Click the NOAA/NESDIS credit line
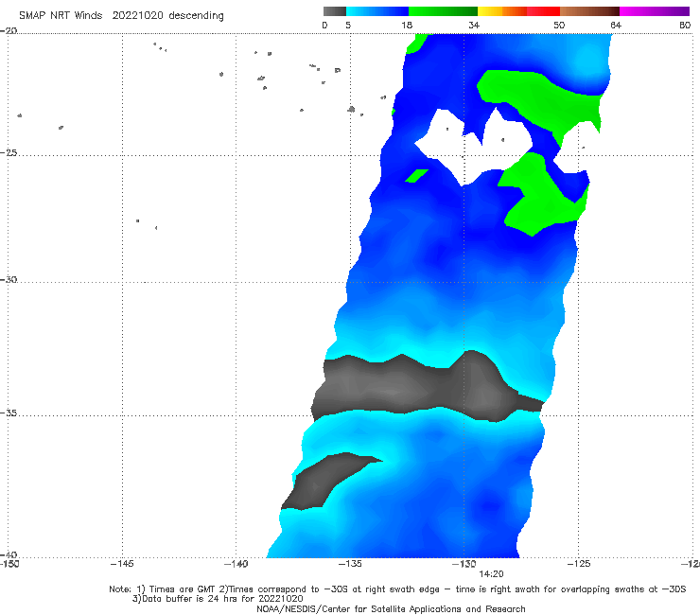Image resolution: width=700 pixels, height=615 pixels. click(x=391, y=608)
